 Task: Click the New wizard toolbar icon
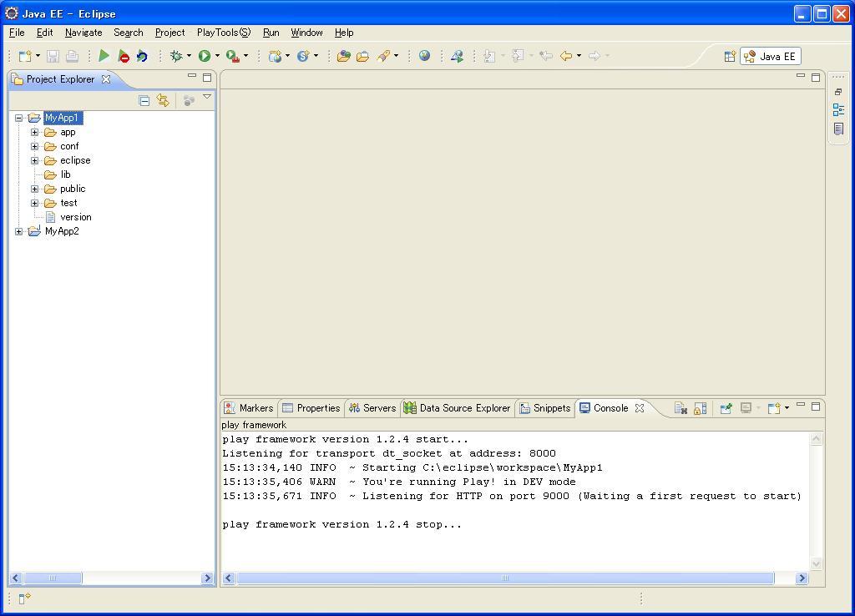click(25, 56)
